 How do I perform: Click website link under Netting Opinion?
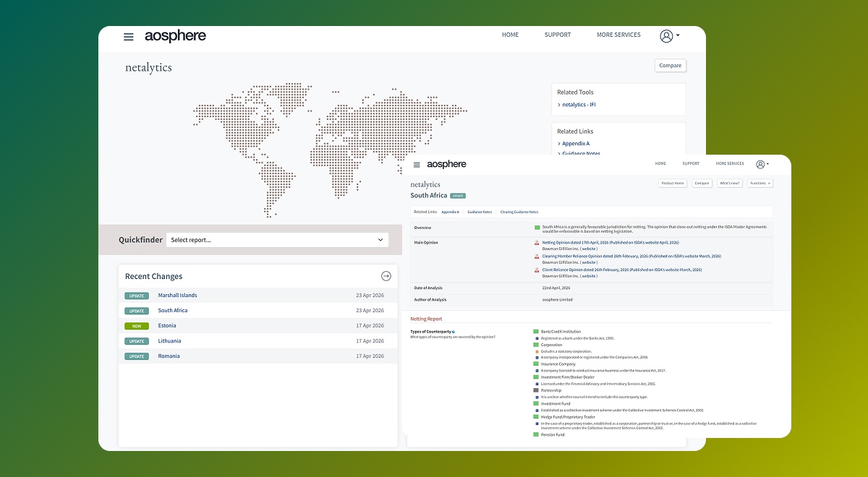[589, 249]
